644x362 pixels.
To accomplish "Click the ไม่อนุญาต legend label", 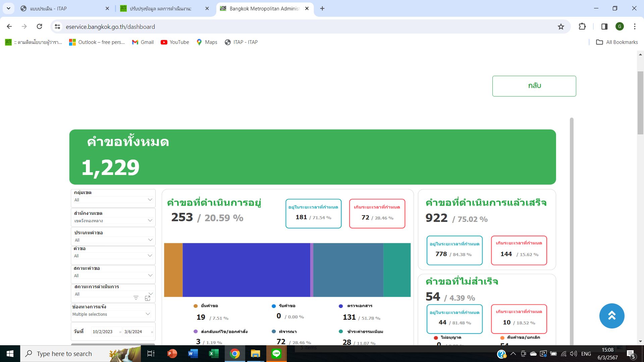I will [x=451, y=338].
